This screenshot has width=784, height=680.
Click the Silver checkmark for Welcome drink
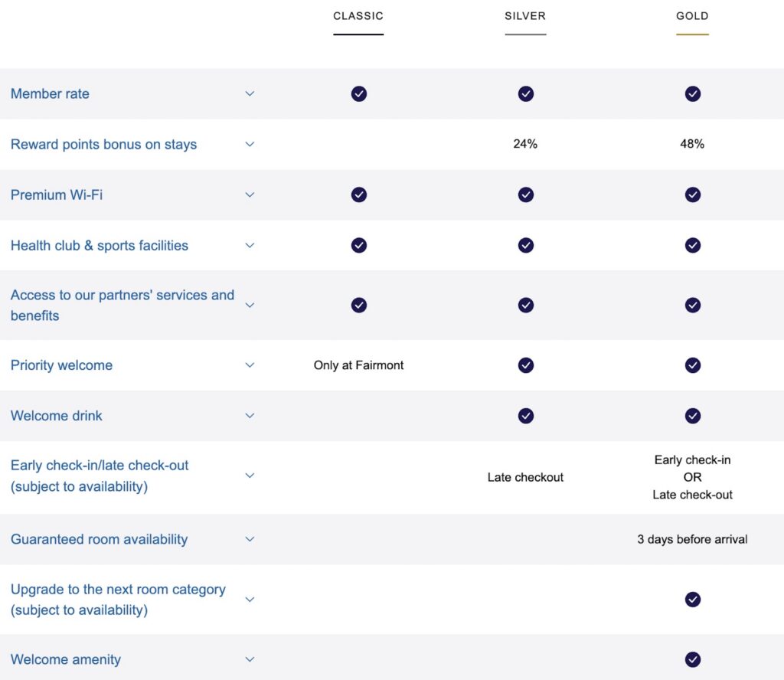click(525, 416)
